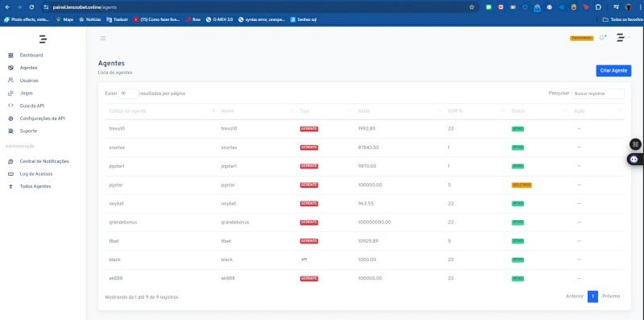Sort by Saldo column header
The width and height of the screenshot is (644, 320).
pyautogui.click(x=399, y=111)
